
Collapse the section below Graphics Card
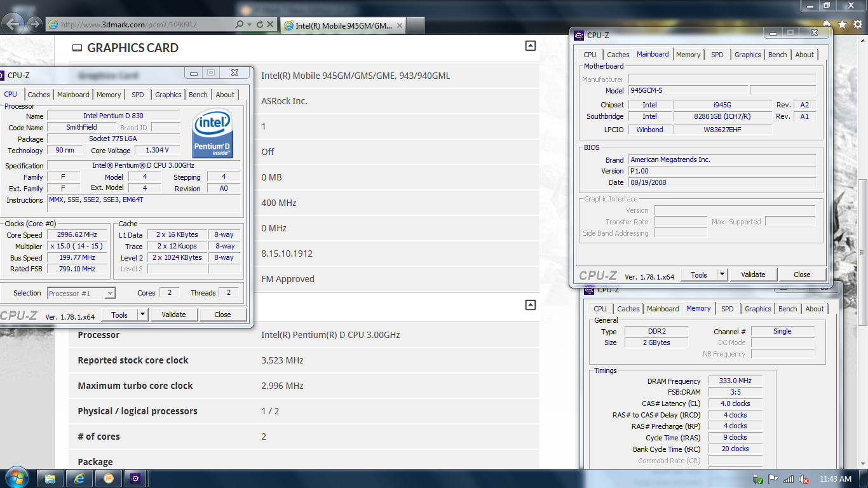(531, 305)
